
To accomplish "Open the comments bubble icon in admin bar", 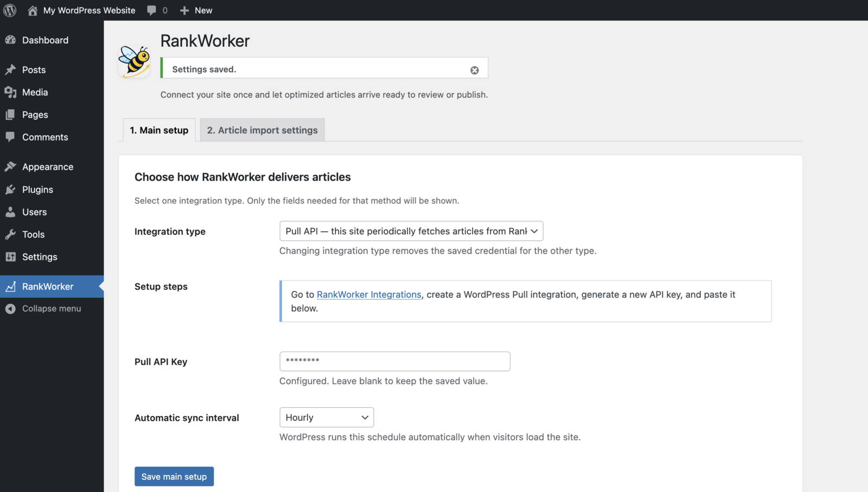I will (151, 10).
